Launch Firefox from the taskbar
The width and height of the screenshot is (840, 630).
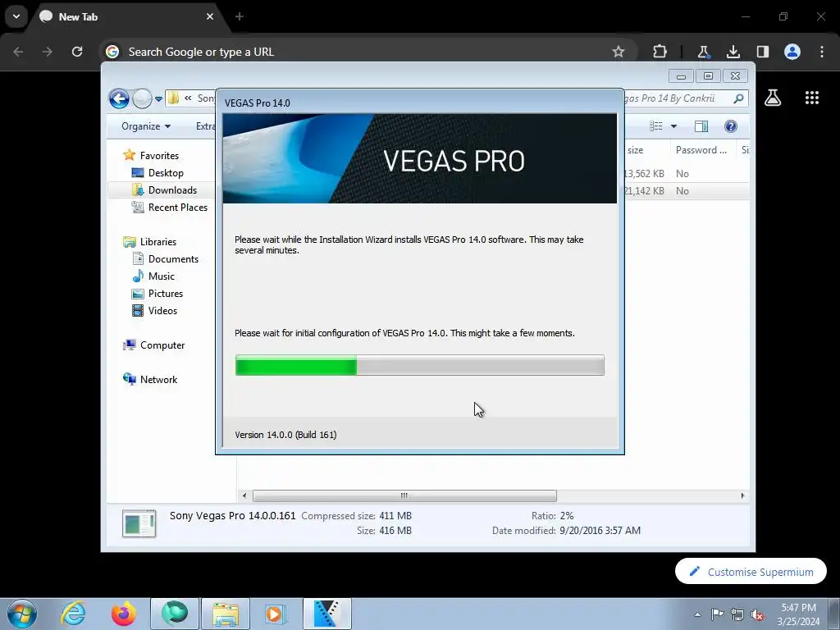pos(124,614)
